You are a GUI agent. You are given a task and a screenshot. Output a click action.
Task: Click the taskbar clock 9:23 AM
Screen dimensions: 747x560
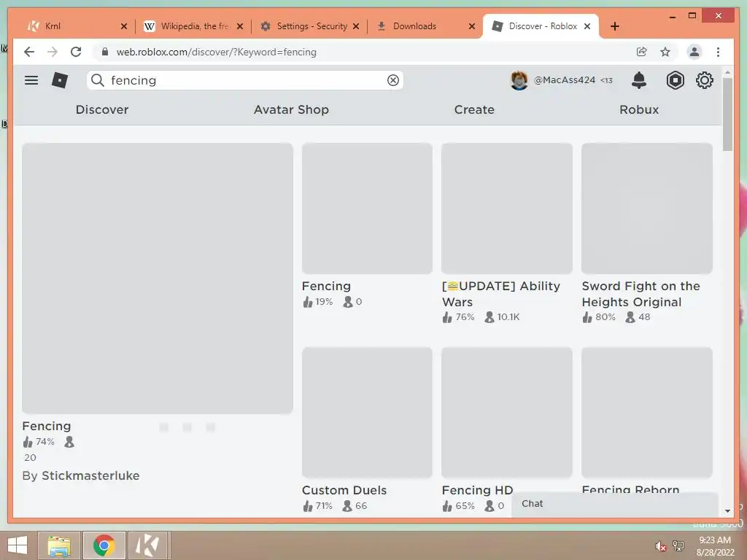click(x=715, y=540)
